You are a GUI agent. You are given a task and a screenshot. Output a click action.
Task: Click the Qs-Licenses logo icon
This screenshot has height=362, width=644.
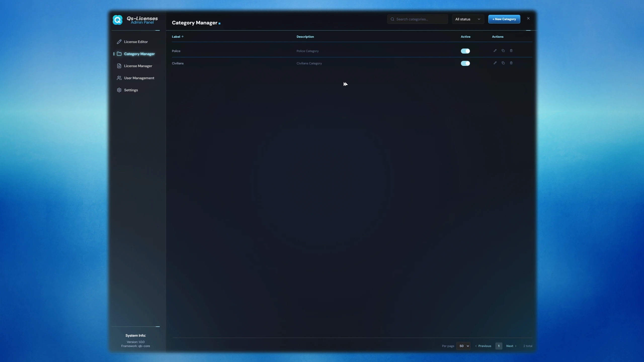pos(117,20)
